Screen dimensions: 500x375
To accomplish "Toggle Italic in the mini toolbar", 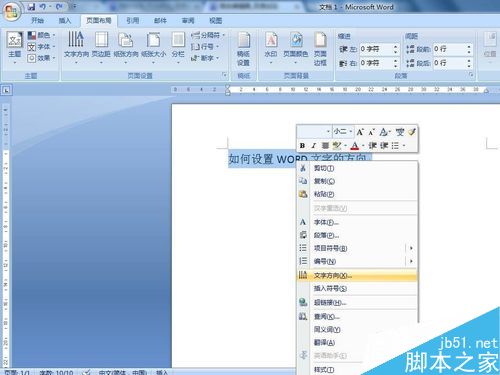I will (x=313, y=146).
